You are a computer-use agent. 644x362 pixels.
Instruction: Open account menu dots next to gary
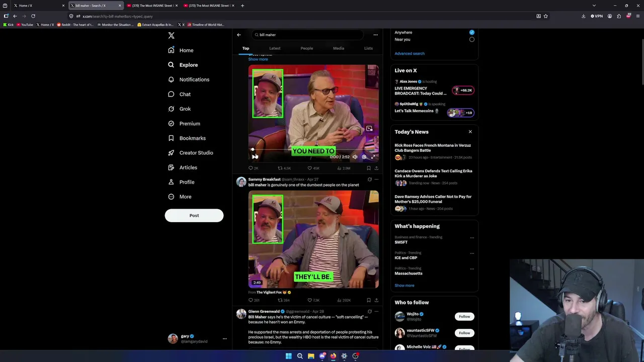pos(224,338)
